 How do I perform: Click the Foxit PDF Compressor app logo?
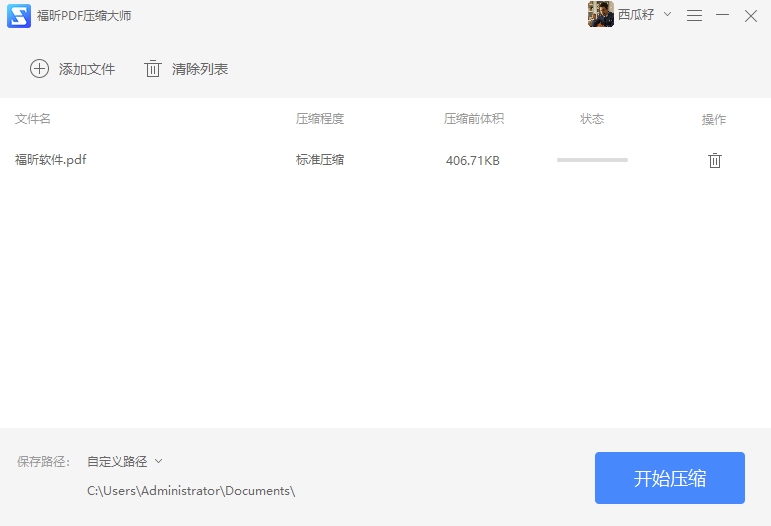19,16
